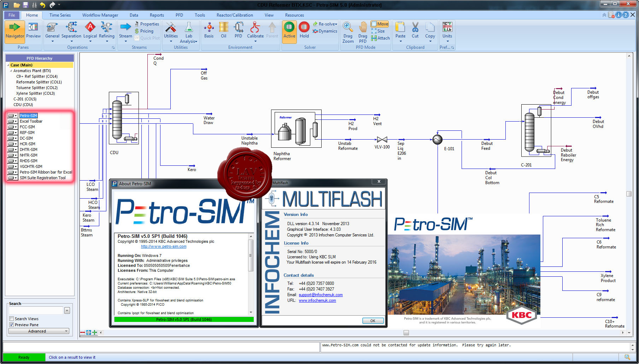Switch to the Resources tab
Screen dimensions: 639x364
click(294, 15)
